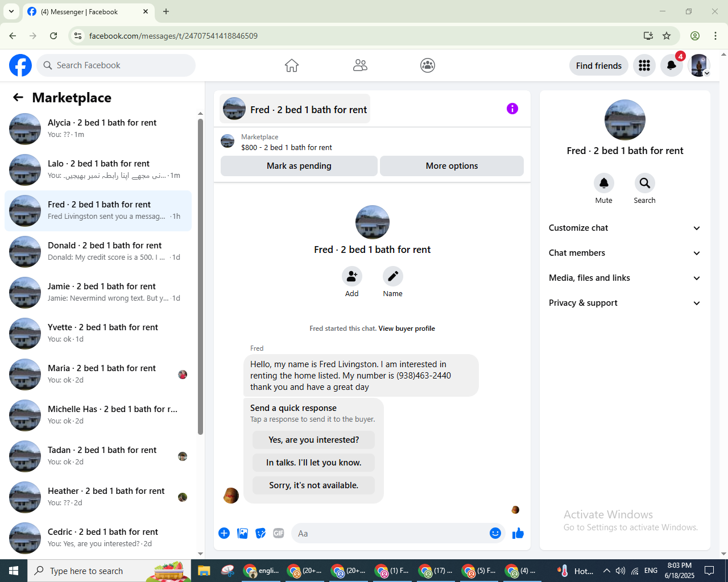Reload the browser page
This screenshot has width=728, height=582.
[x=53, y=36]
